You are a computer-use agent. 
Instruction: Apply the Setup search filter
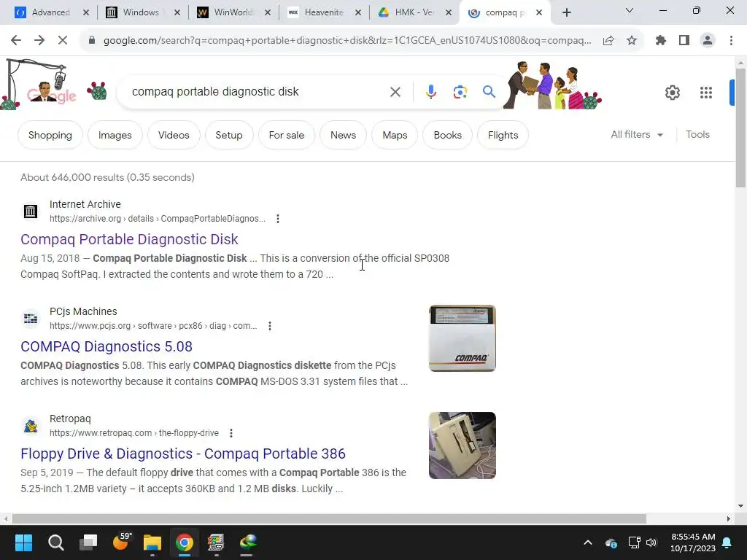tap(228, 135)
